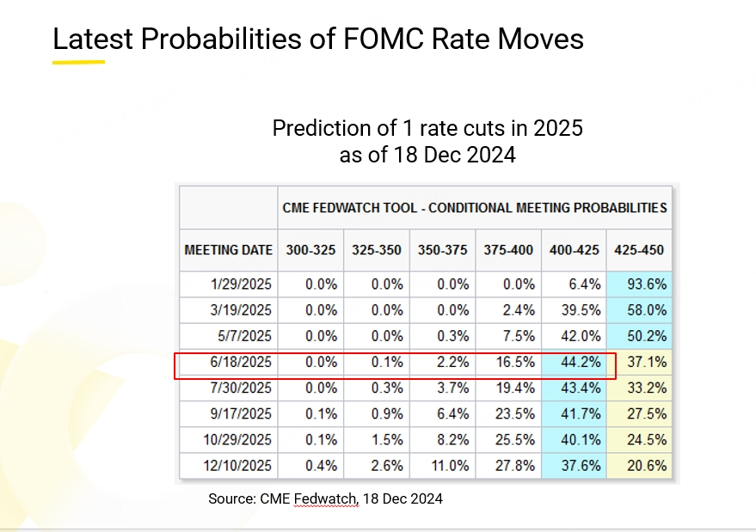Select the highlighted 44.2% cell
756x532 pixels.
point(574,362)
